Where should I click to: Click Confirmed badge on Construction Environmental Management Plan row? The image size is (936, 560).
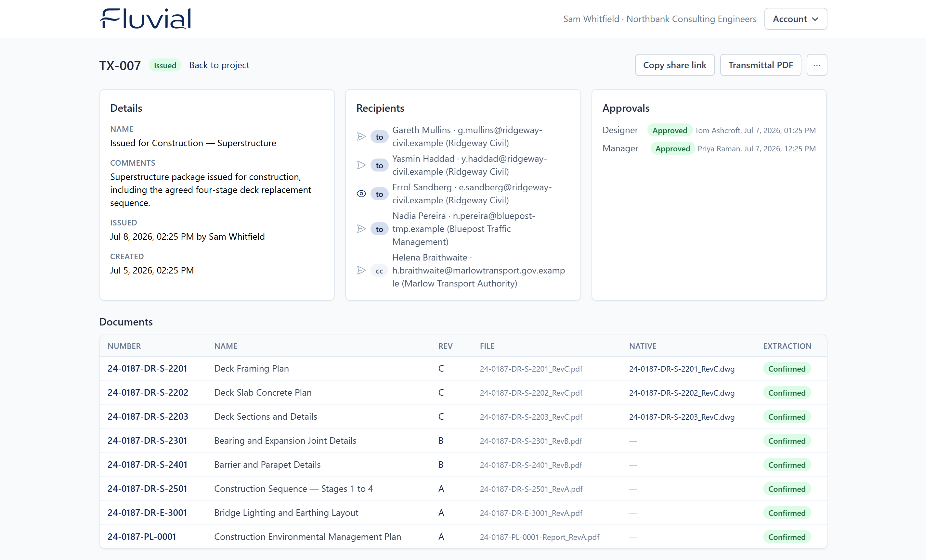[x=787, y=537]
